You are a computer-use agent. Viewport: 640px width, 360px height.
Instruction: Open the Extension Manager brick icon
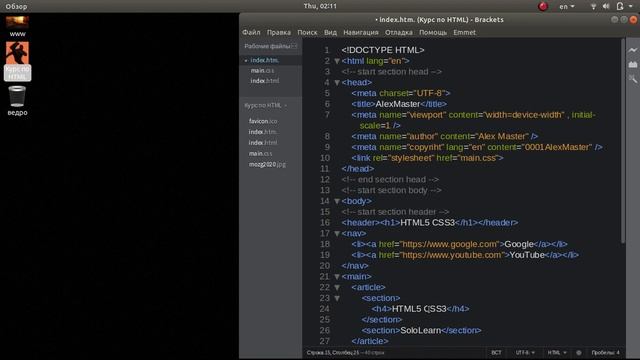coord(633,64)
